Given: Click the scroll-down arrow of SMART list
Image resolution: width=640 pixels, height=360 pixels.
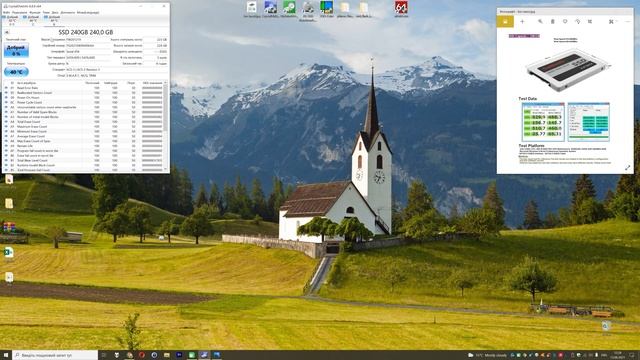Looking at the screenshot, I should pos(166,169).
